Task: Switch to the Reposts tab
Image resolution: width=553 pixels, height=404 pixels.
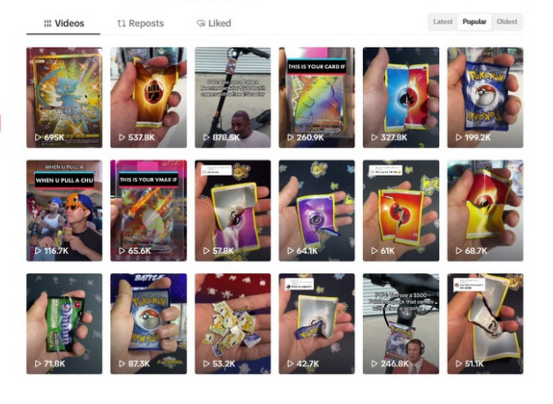Action: pos(140,24)
